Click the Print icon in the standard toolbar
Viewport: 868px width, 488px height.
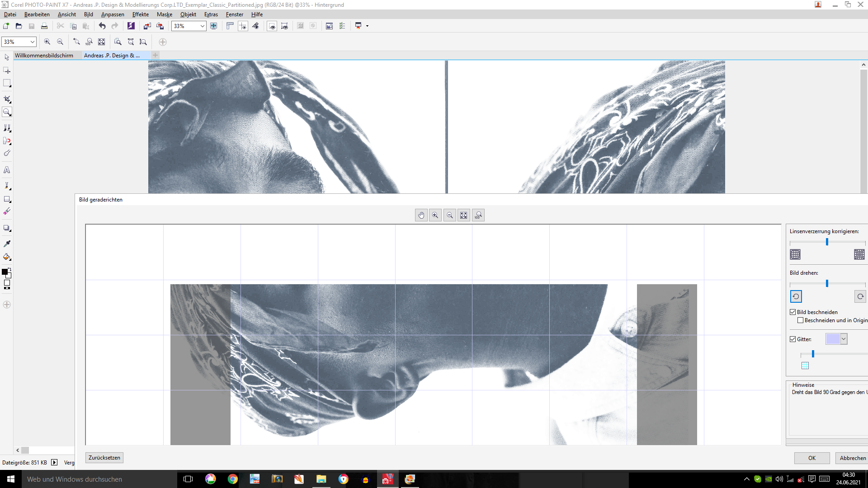pyautogui.click(x=44, y=26)
